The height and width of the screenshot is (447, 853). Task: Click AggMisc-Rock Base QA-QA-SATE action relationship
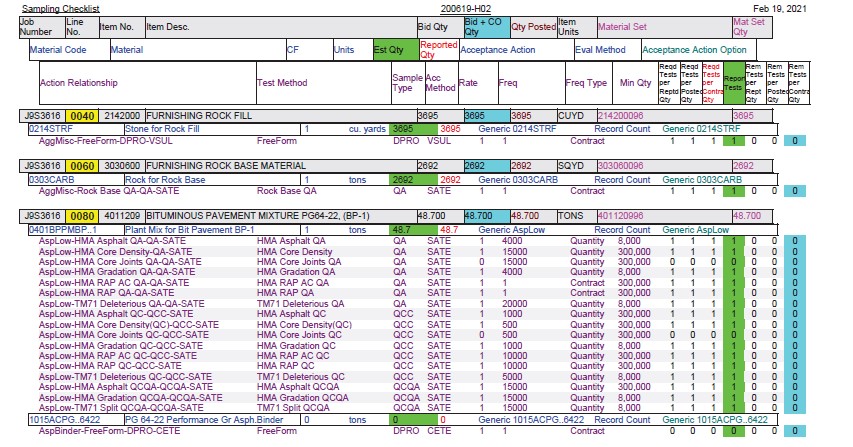click(x=109, y=191)
